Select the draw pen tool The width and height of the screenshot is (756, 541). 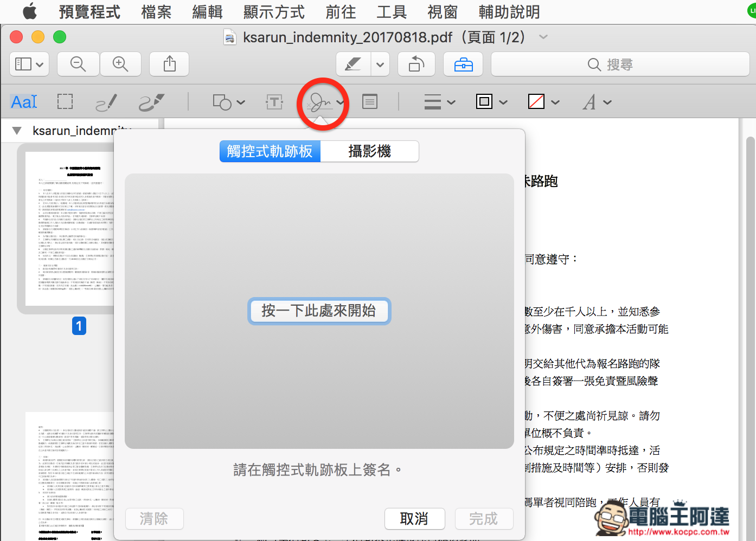[151, 102]
